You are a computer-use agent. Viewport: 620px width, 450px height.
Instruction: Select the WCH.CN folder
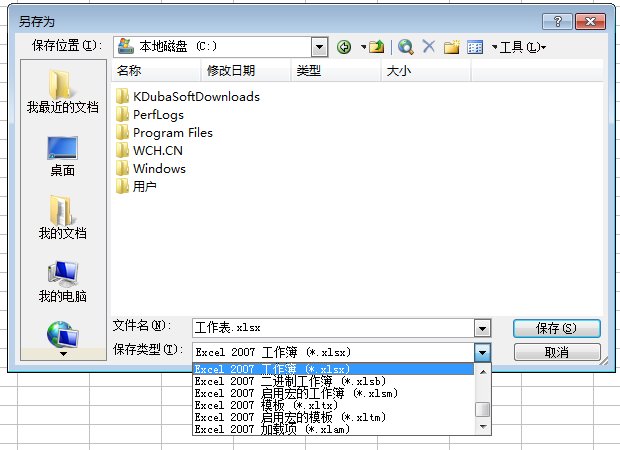tap(149, 151)
